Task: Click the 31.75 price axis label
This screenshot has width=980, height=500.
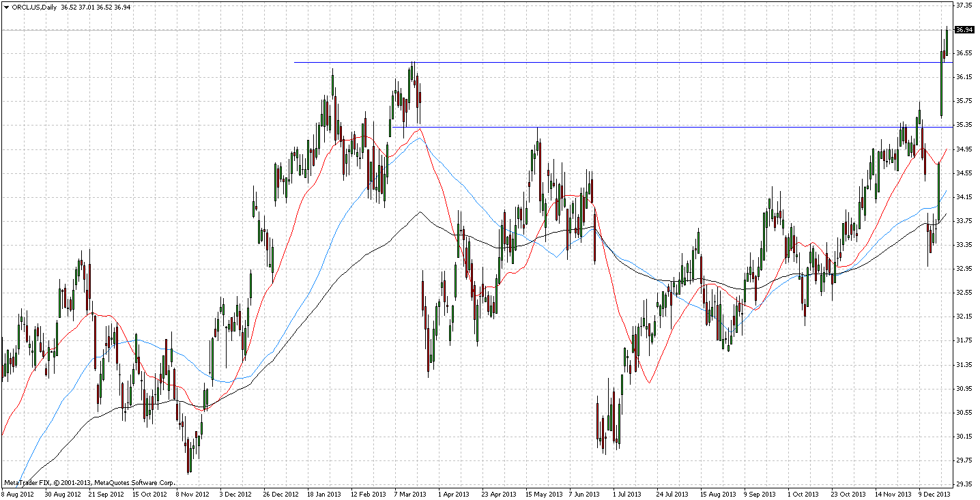Action: coord(964,341)
